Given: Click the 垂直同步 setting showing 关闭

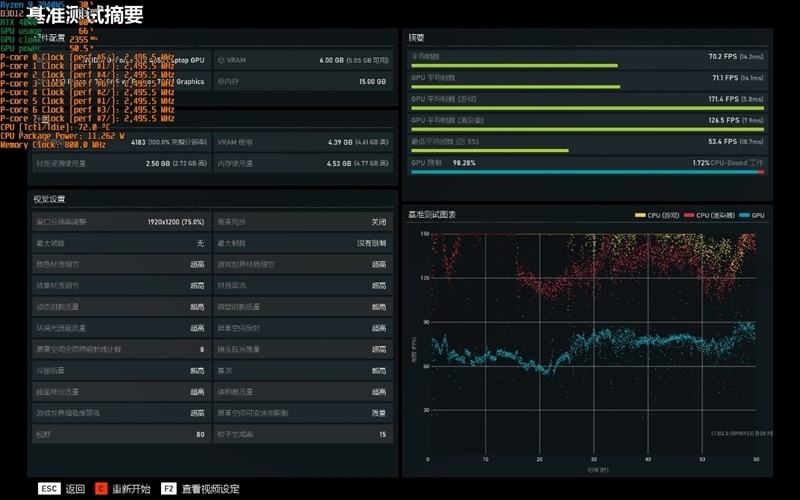Looking at the screenshot, I should coord(303,222).
